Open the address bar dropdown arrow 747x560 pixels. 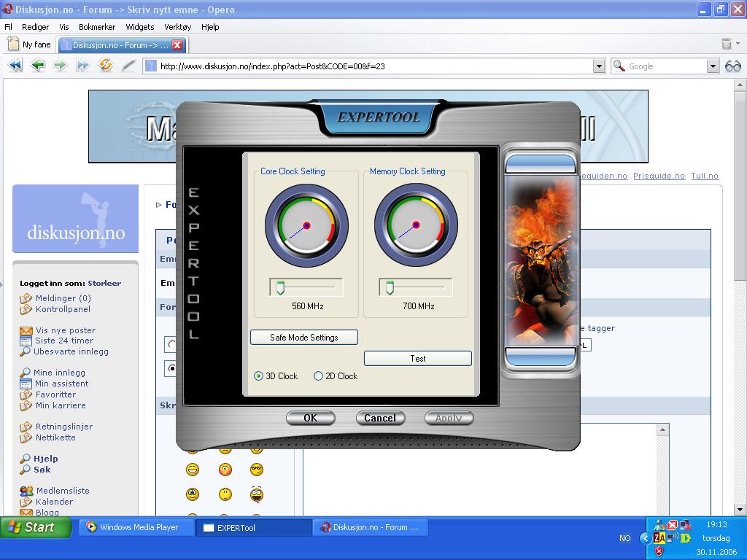(600, 66)
